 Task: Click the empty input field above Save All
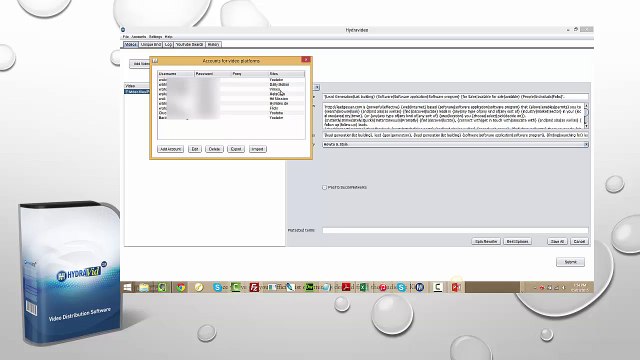[x=455, y=230]
